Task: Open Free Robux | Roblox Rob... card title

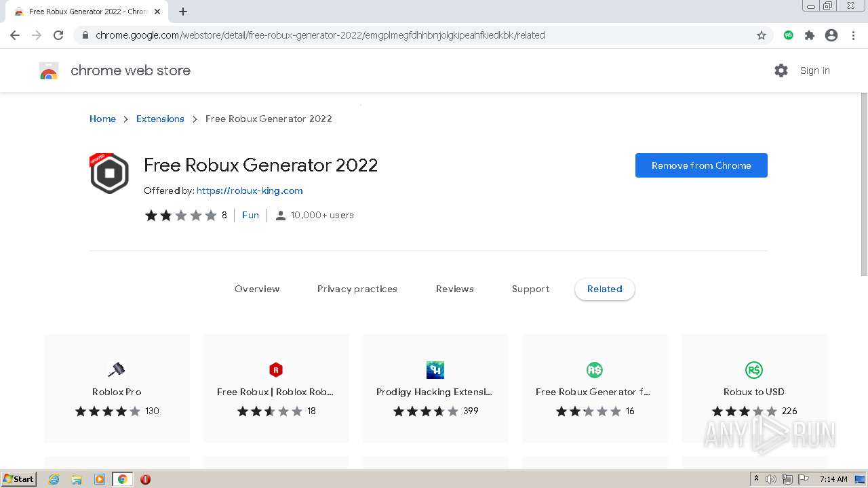Action: [x=275, y=392]
